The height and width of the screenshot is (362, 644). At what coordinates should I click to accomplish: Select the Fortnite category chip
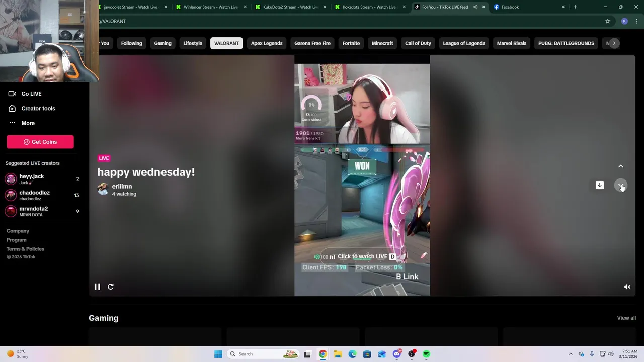(x=351, y=43)
